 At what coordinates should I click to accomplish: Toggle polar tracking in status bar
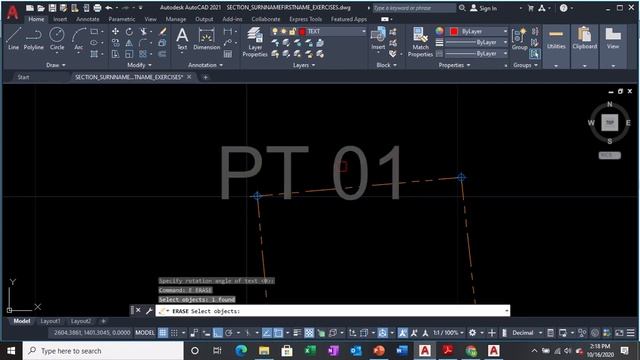pyautogui.click(x=229, y=333)
